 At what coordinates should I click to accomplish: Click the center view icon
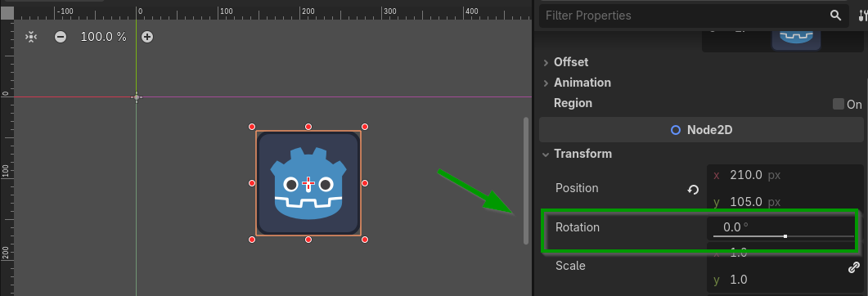point(31,37)
